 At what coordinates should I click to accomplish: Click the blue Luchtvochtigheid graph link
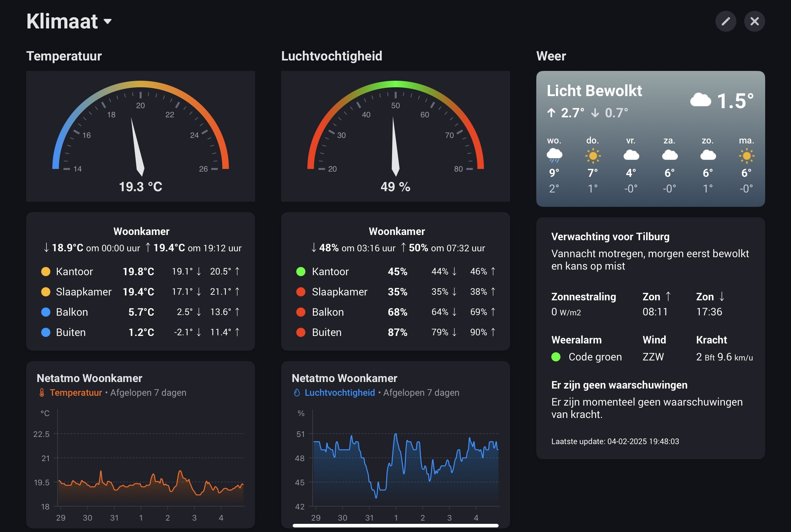pos(339,392)
